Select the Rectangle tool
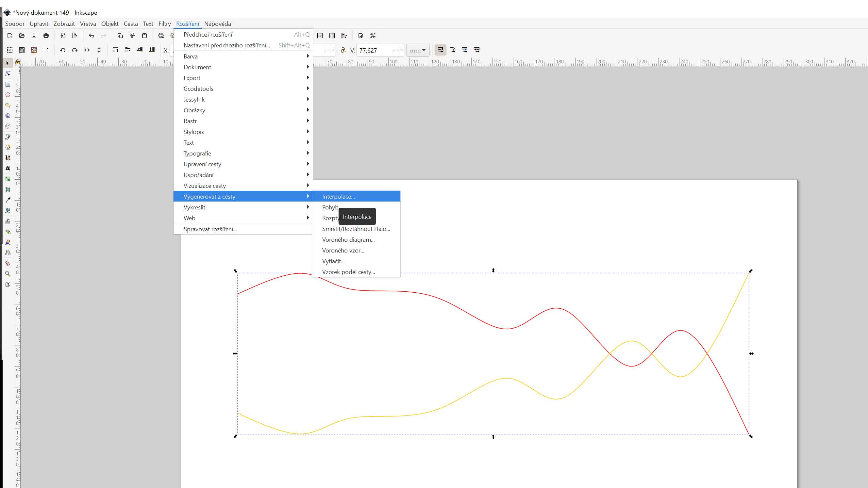The image size is (868, 488). [x=8, y=84]
